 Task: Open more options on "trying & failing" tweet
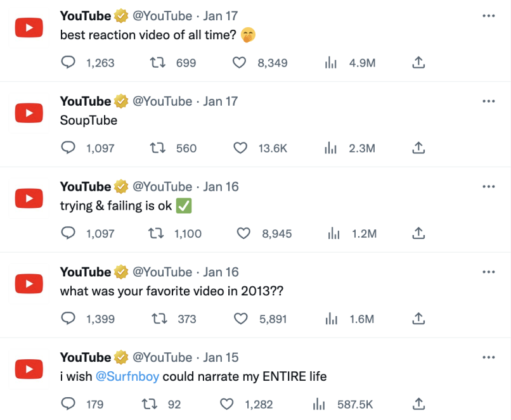tap(488, 187)
